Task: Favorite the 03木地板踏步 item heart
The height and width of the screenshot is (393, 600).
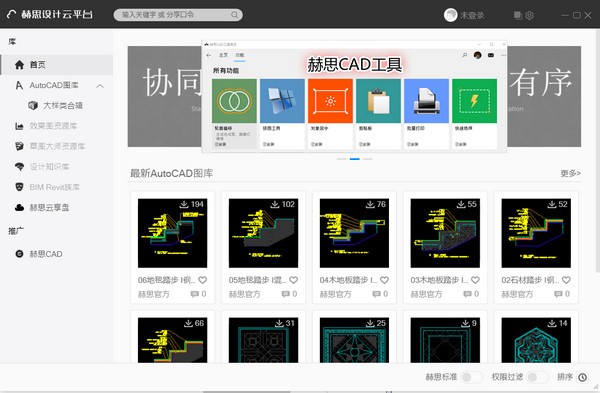Action: [475, 280]
